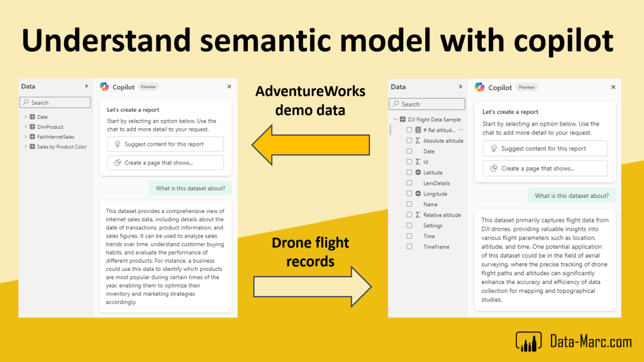
Task: Click the Data-Marc.com bottles logo
Action: (529, 342)
